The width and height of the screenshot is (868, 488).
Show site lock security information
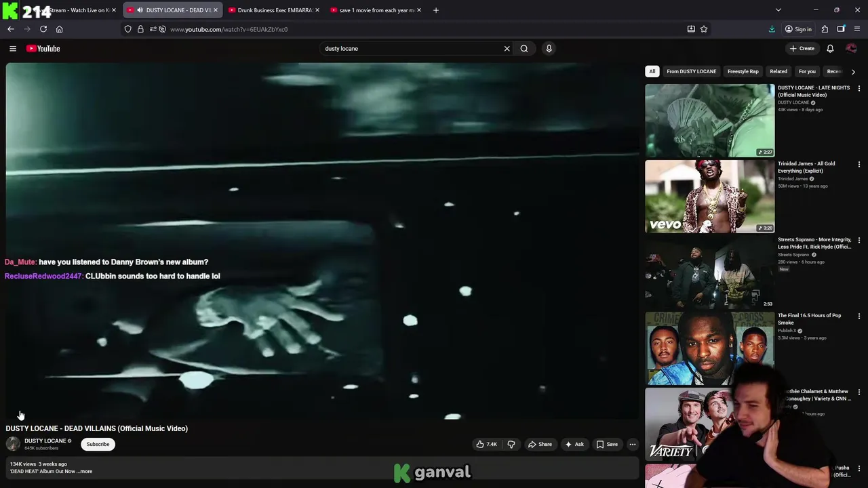(140, 29)
